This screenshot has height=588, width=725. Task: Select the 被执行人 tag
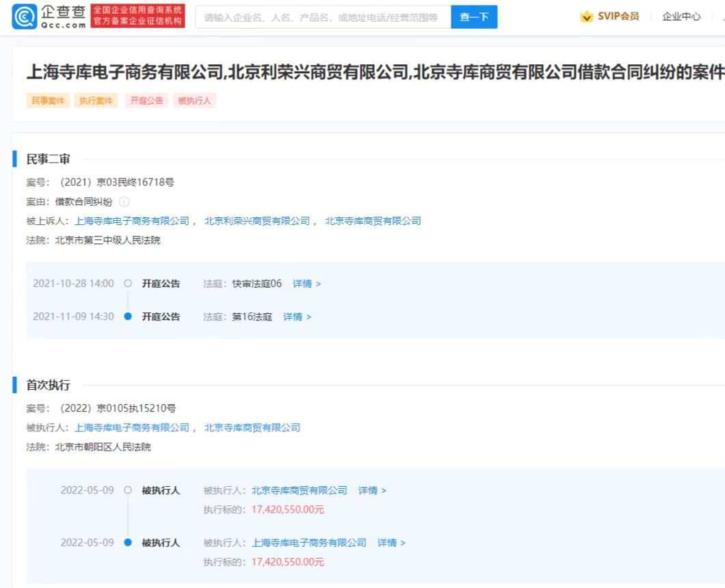coord(195,101)
